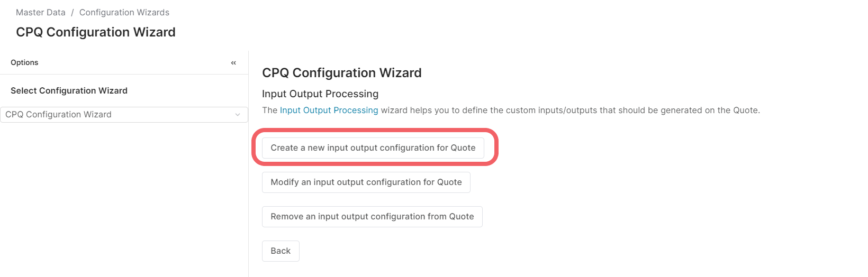The width and height of the screenshot is (868, 277).
Task: Choose Remove an input output configuration from Quote
Action: tap(372, 217)
